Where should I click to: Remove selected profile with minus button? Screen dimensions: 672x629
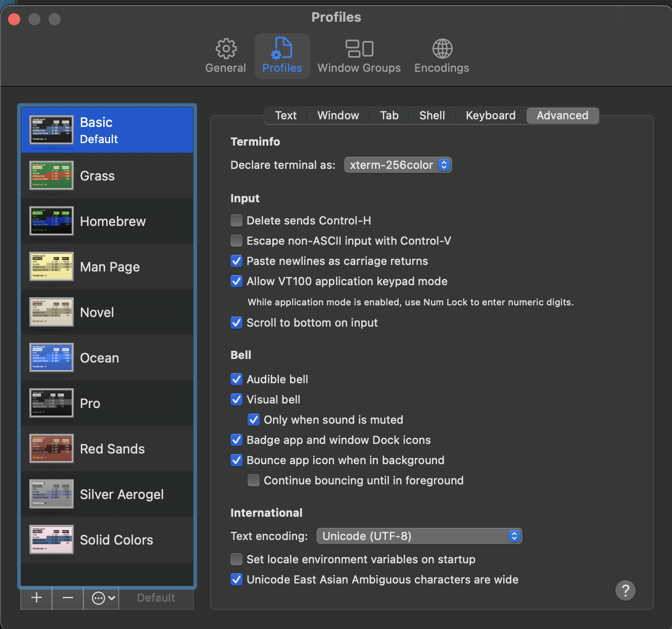[68, 598]
